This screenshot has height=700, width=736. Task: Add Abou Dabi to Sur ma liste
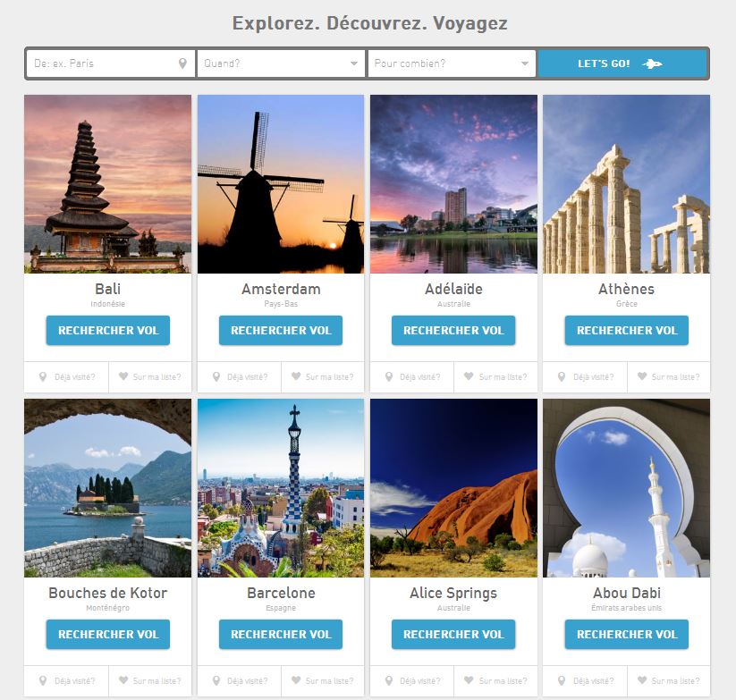[668, 680]
